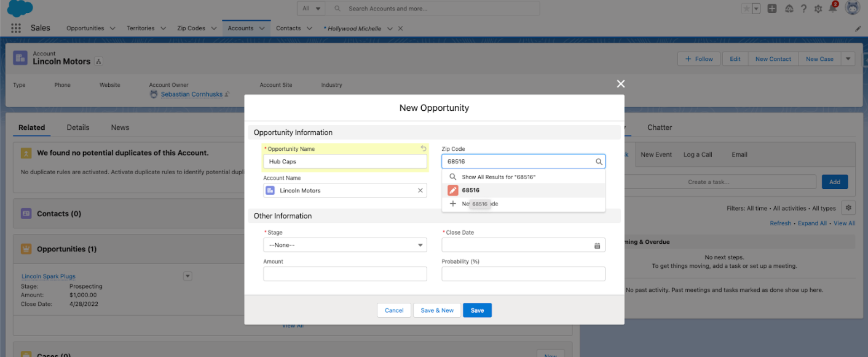Expand more account actions dropdown arrow
The height and width of the screenshot is (357, 868).
[x=848, y=59]
